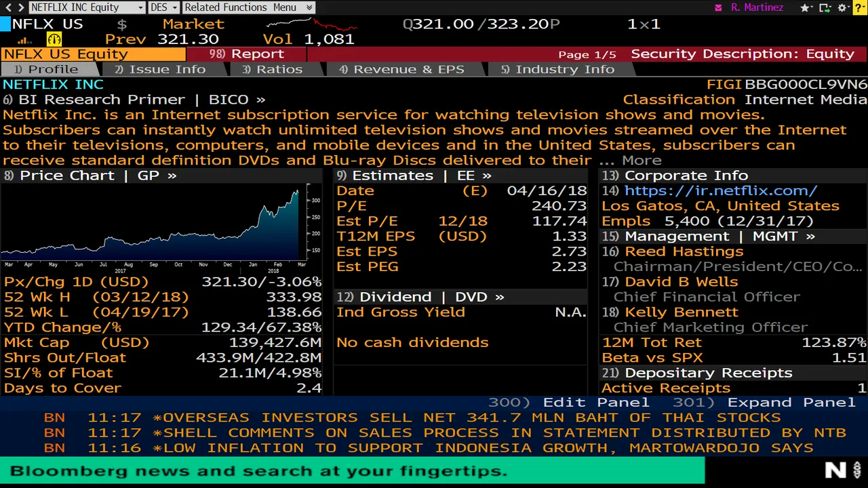Click the GO up/down scroll control
Image resolution: width=868 pixels, height=488 pixels.
[x=857, y=470]
